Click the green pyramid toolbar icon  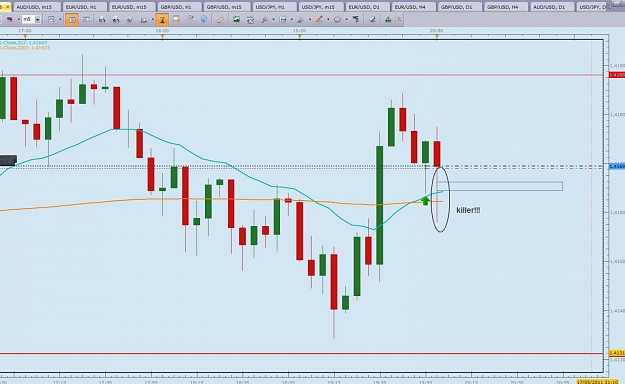coord(388,19)
